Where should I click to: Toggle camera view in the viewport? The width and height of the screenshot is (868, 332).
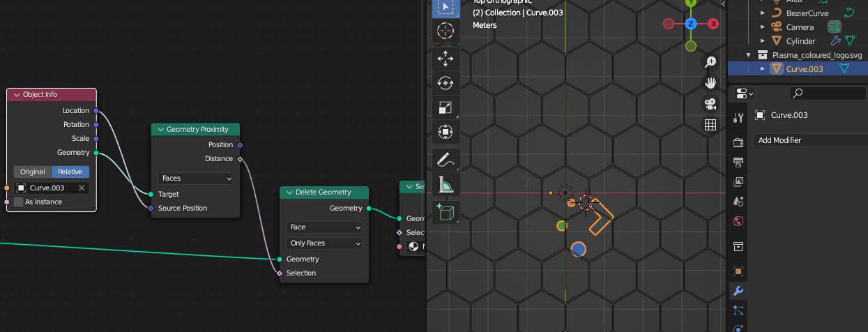tap(710, 104)
